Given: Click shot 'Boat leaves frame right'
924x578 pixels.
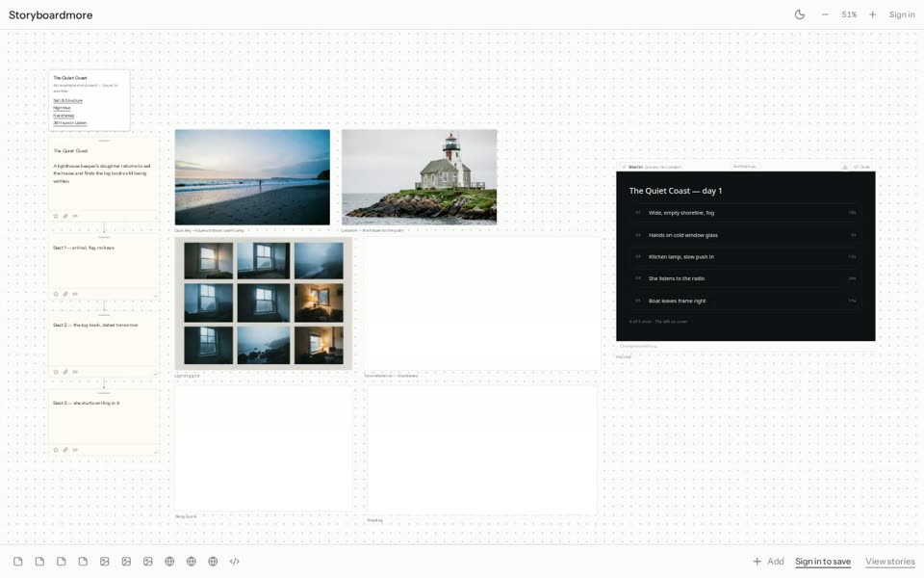Looking at the screenshot, I should 745,301.
